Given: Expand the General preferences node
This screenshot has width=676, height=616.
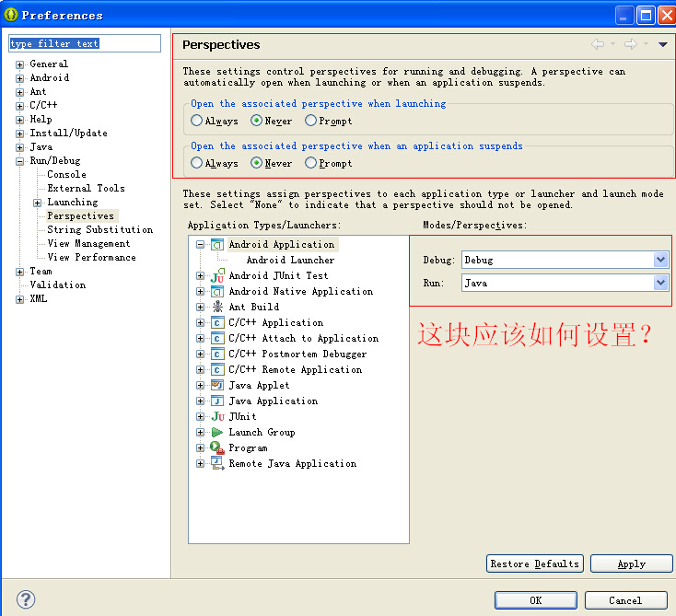Looking at the screenshot, I should click(x=20, y=64).
